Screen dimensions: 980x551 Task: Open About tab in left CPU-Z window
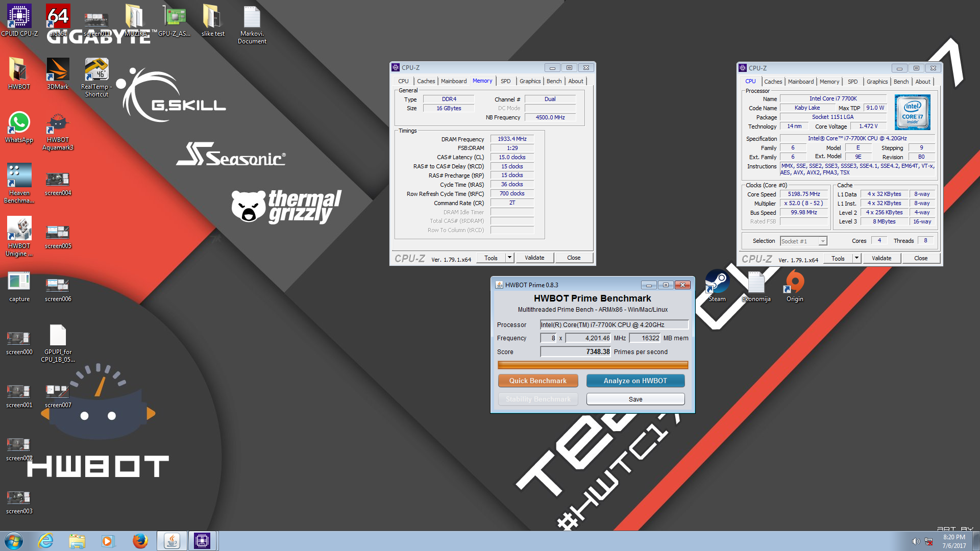point(576,81)
